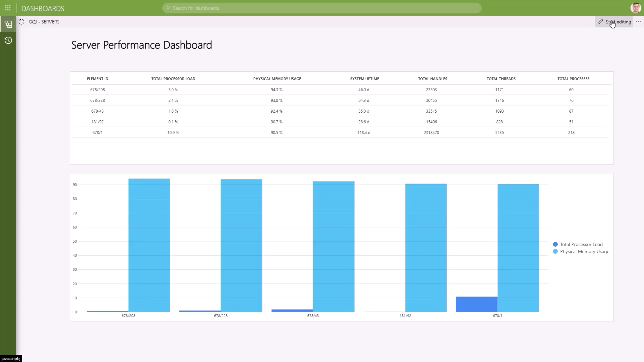Click the Start editing pencil button
Viewport: 644px width, 362px height.
(614, 22)
